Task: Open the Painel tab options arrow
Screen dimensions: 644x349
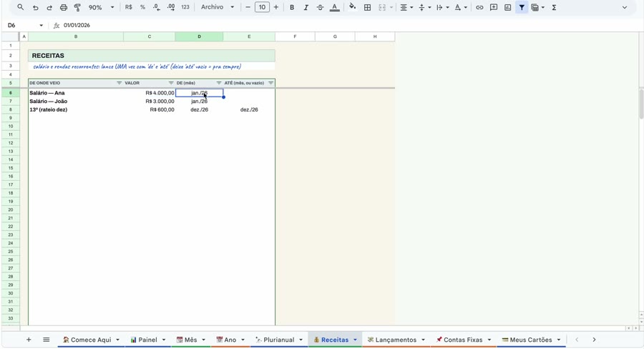Action: click(x=164, y=340)
